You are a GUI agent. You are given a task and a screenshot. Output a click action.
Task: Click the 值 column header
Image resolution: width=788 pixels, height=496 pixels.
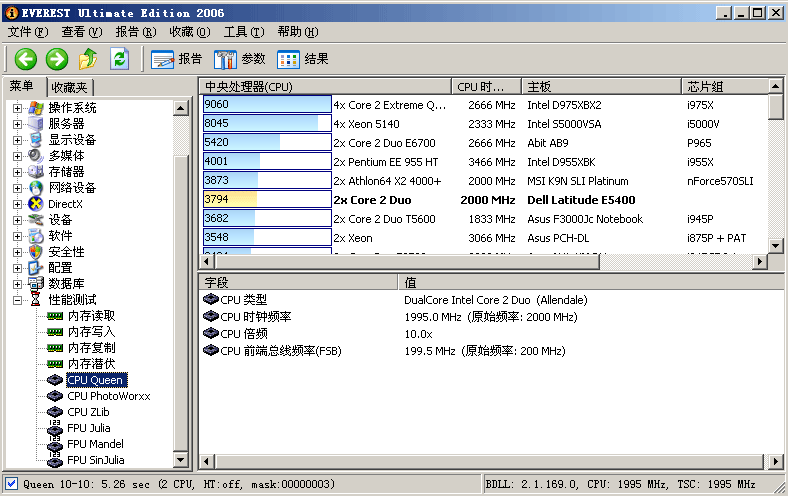pos(591,282)
